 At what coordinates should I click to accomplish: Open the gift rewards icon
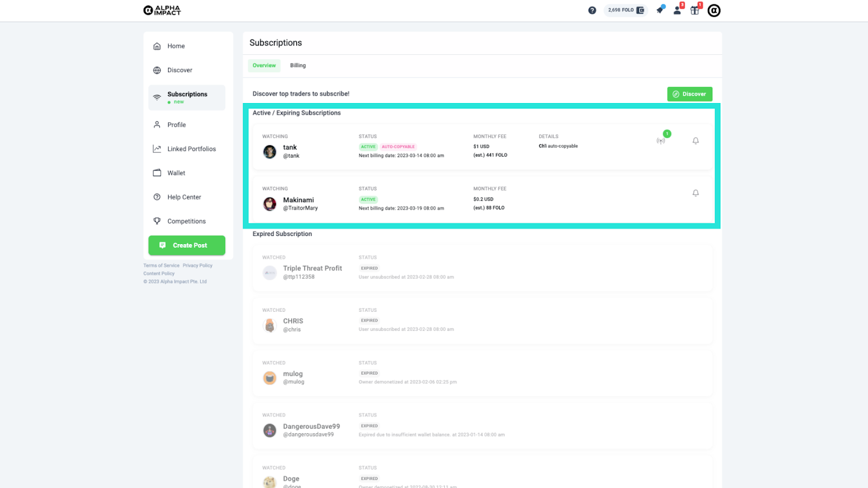pos(695,10)
